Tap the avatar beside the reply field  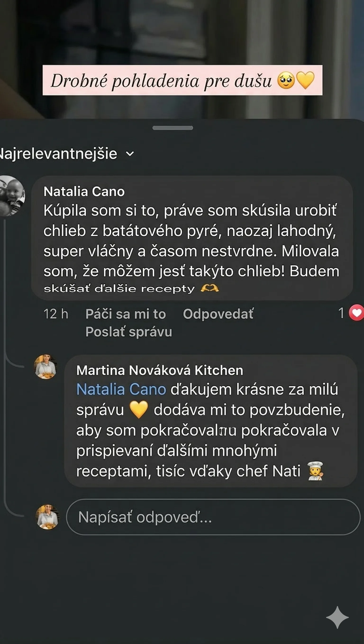click(47, 517)
